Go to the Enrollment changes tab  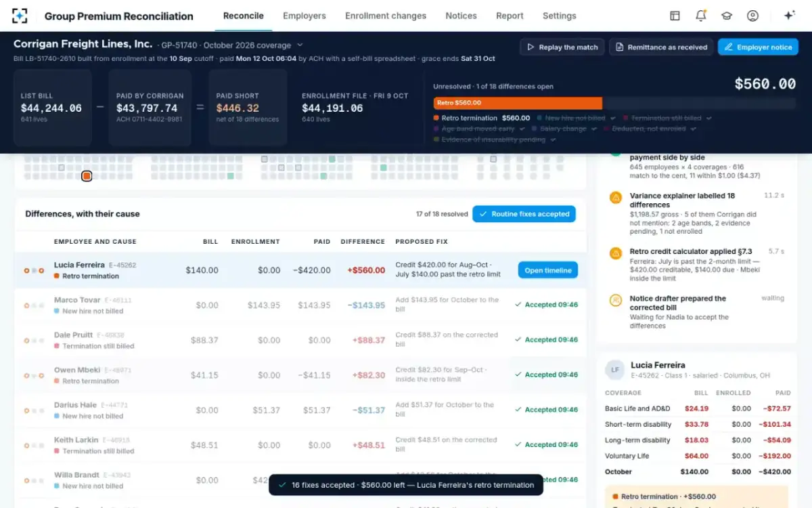pos(386,16)
